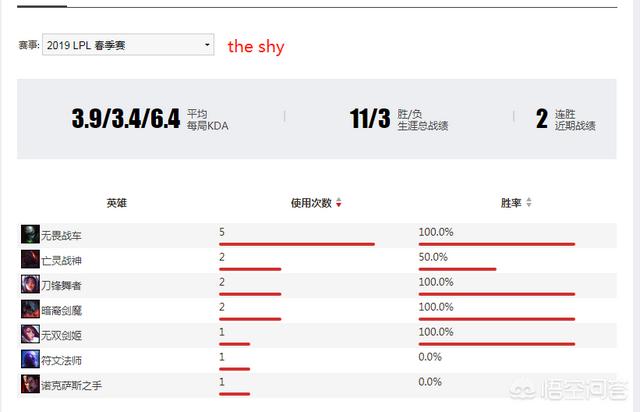Click the 暗裔剑魔 champion icon
This screenshot has height=412, width=640.
click(x=30, y=309)
